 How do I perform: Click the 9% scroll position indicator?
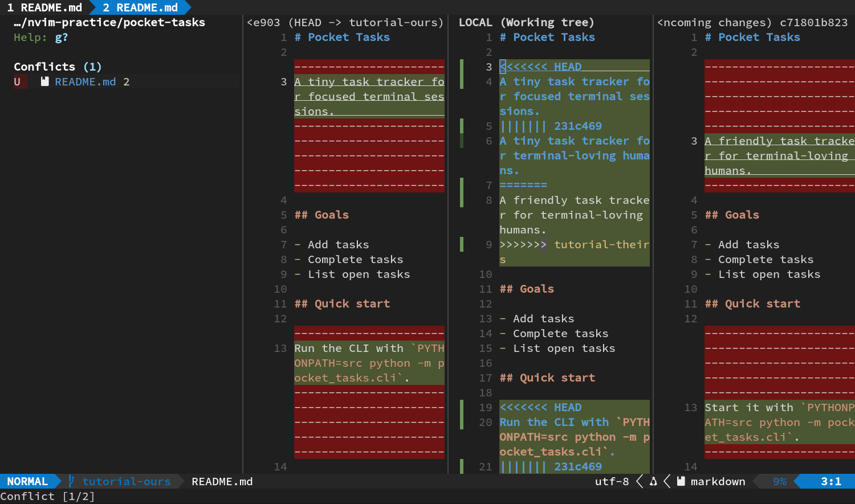[780, 481]
